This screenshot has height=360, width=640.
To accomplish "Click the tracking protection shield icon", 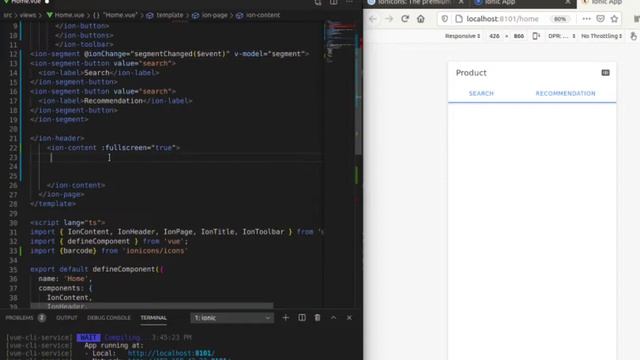I will (x=445, y=19).
